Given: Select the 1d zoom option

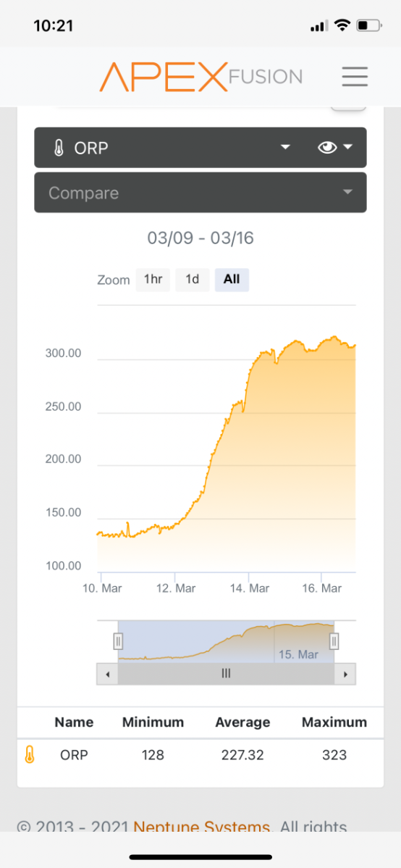Looking at the screenshot, I should point(192,280).
